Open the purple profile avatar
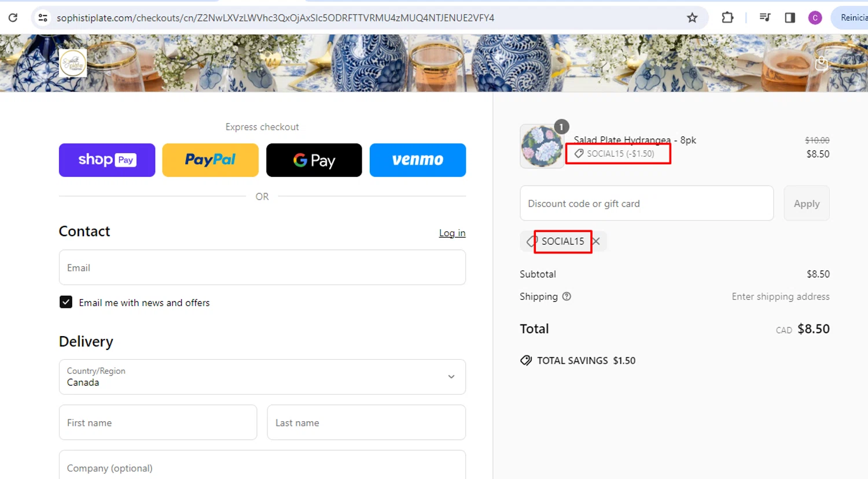Viewport: 868px width, 479px height. click(815, 18)
